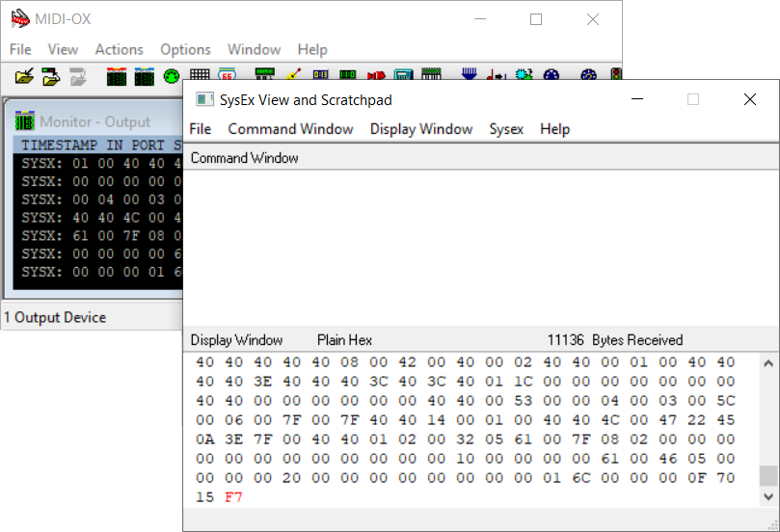Click the red F7 end byte

point(233,496)
